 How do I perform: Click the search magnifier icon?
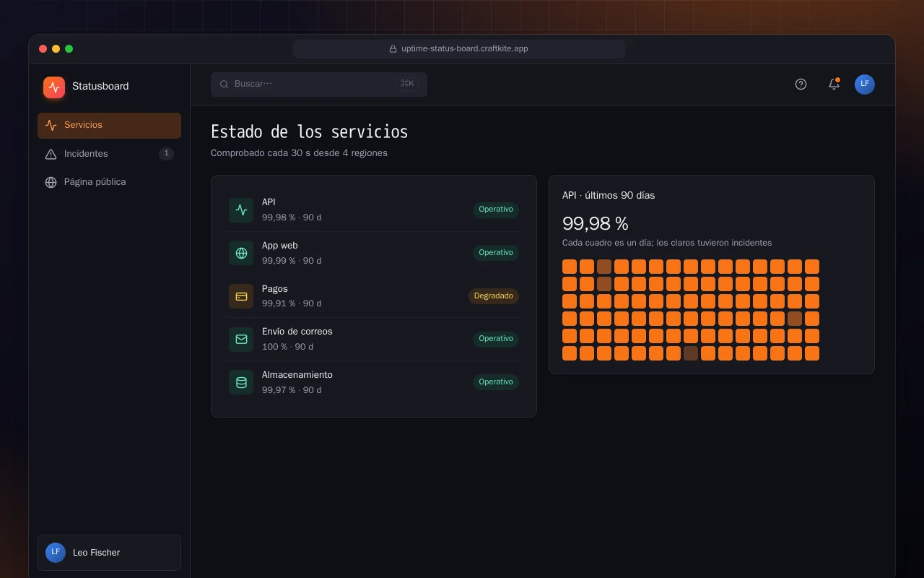point(225,84)
